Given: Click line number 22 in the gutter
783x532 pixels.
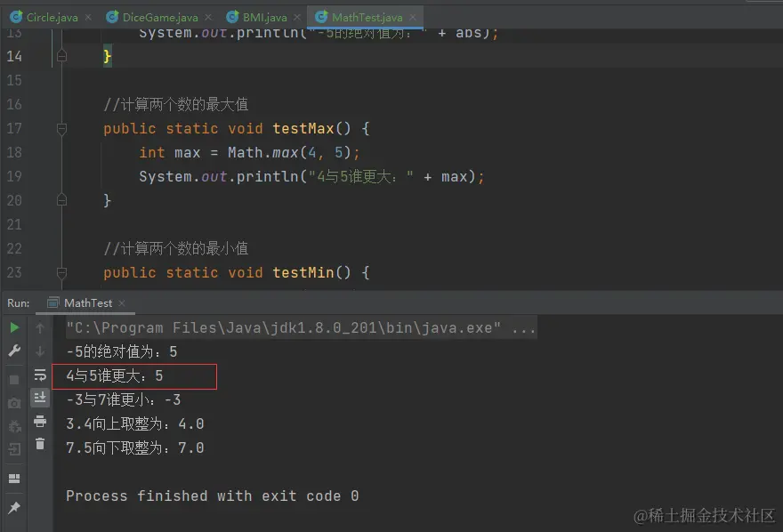Looking at the screenshot, I should [14, 248].
